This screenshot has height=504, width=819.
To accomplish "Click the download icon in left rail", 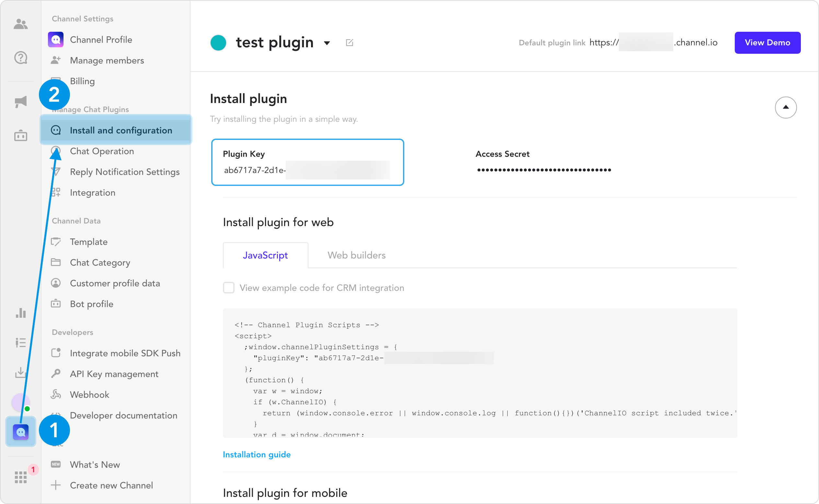I will point(21,372).
